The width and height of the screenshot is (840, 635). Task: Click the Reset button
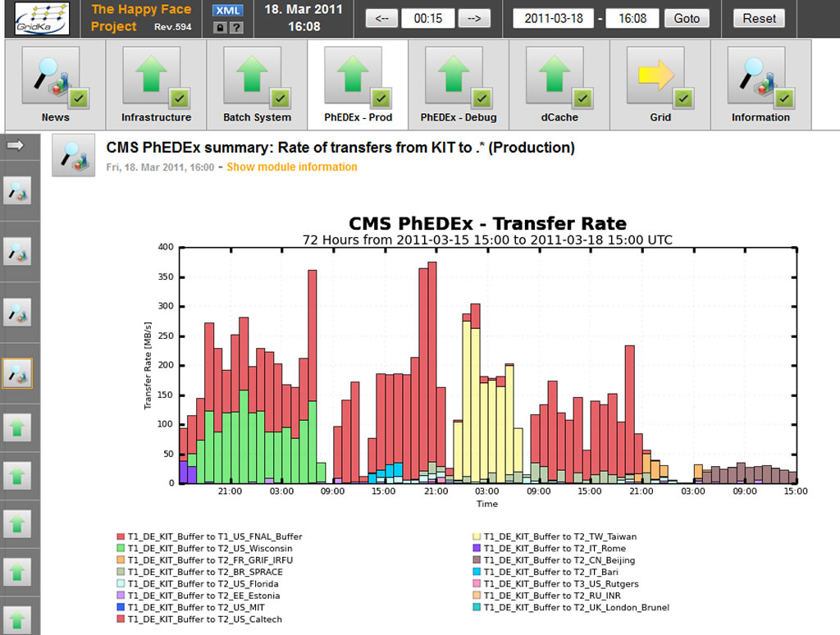(759, 18)
